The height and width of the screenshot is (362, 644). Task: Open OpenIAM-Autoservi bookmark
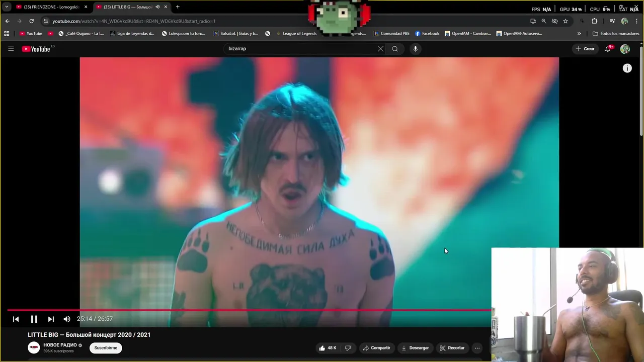pyautogui.click(x=520, y=34)
